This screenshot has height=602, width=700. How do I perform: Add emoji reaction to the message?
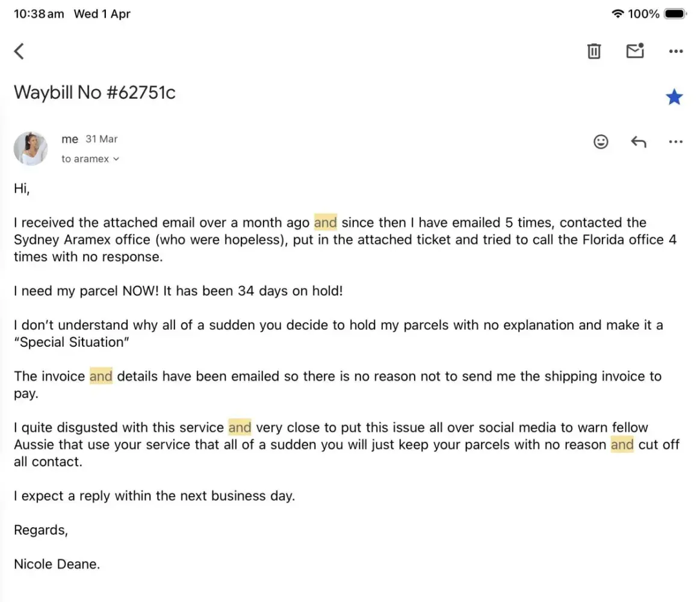tap(601, 141)
